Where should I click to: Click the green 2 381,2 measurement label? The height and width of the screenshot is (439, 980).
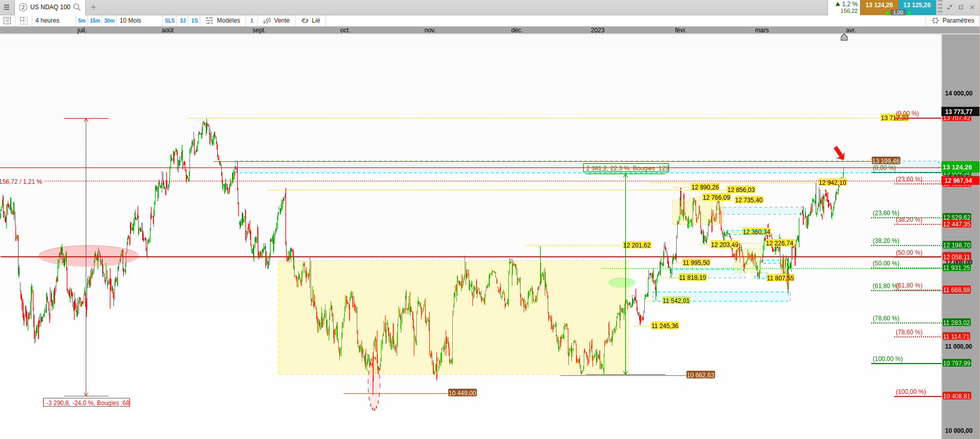(x=626, y=168)
